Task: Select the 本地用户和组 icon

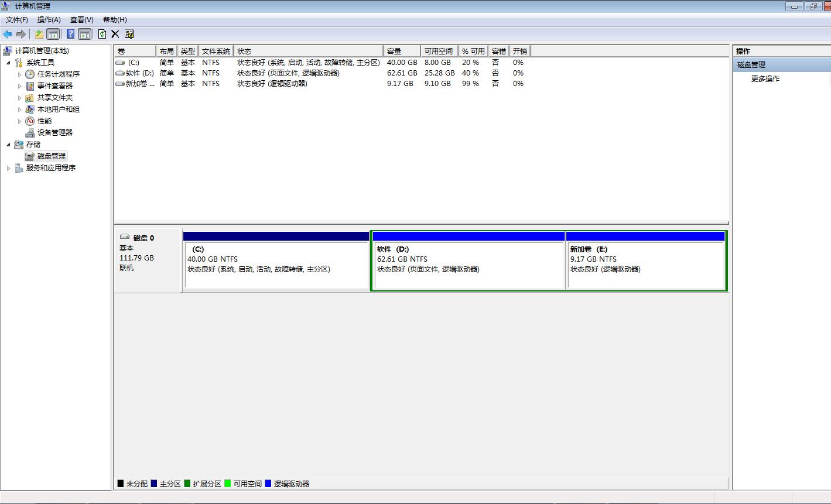Action: (30, 109)
